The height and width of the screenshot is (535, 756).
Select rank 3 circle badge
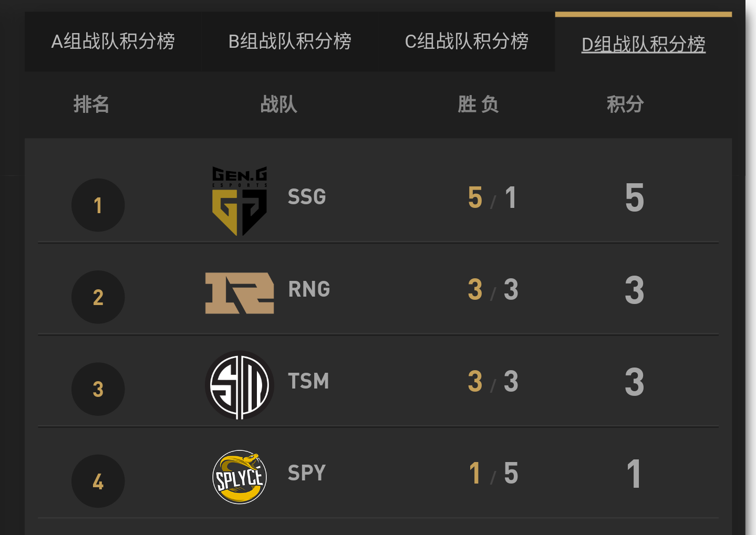coord(98,389)
